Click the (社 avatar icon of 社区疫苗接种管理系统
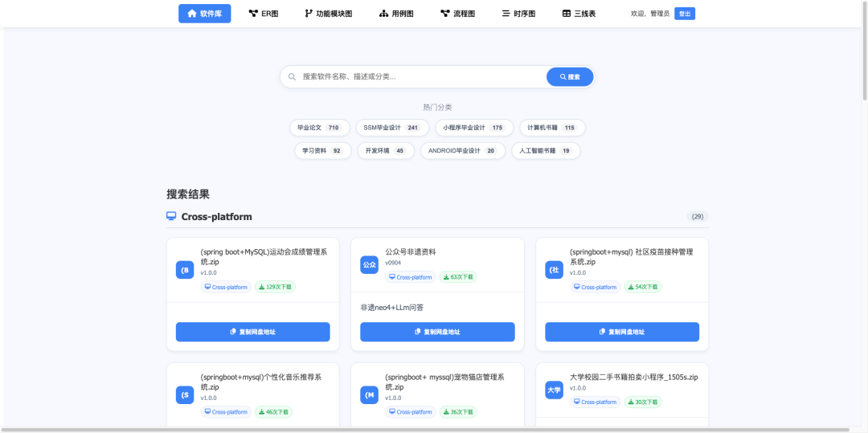 point(554,270)
